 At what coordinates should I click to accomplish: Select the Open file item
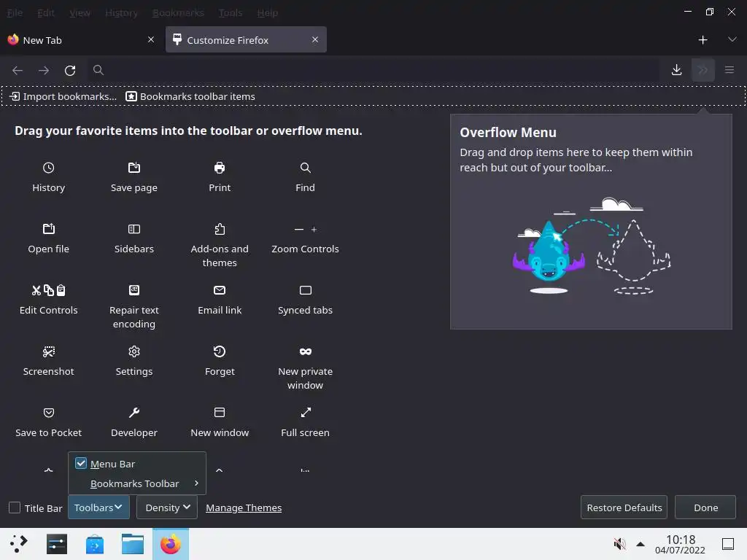click(x=48, y=238)
